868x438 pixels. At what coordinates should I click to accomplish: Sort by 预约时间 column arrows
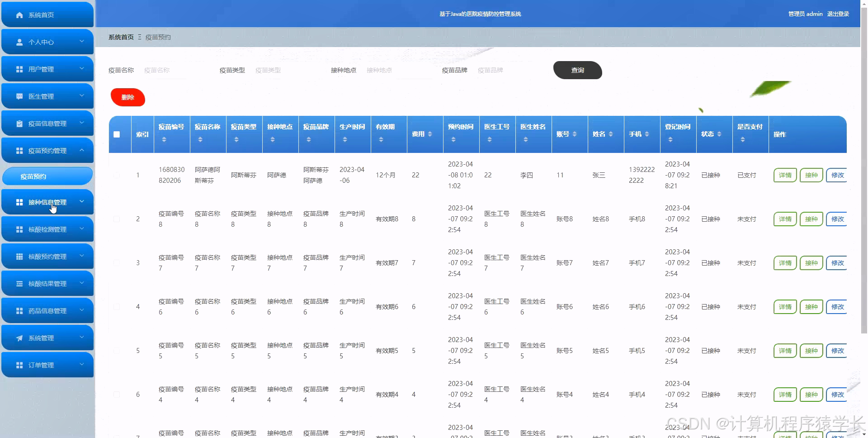pos(453,140)
